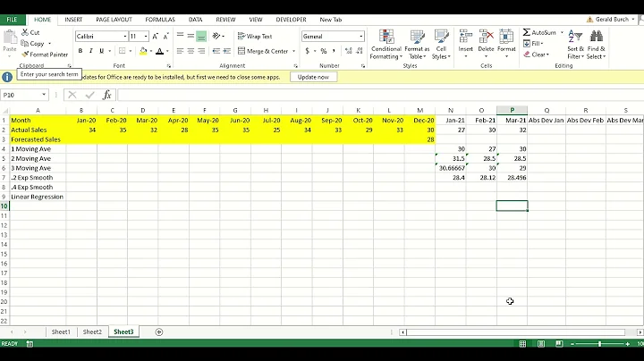Add a new sheet with plus button
This screenshot has width=644, height=361.
pyautogui.click(x=159, y=332)
